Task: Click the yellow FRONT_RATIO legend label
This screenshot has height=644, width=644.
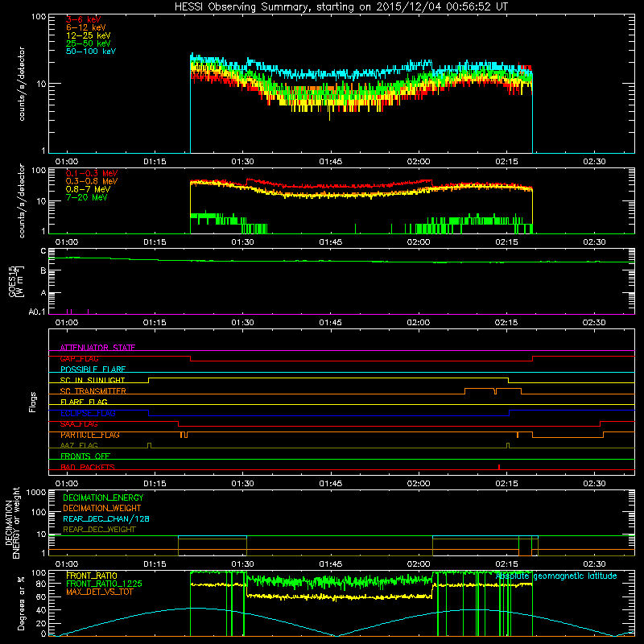Action: 92,576
